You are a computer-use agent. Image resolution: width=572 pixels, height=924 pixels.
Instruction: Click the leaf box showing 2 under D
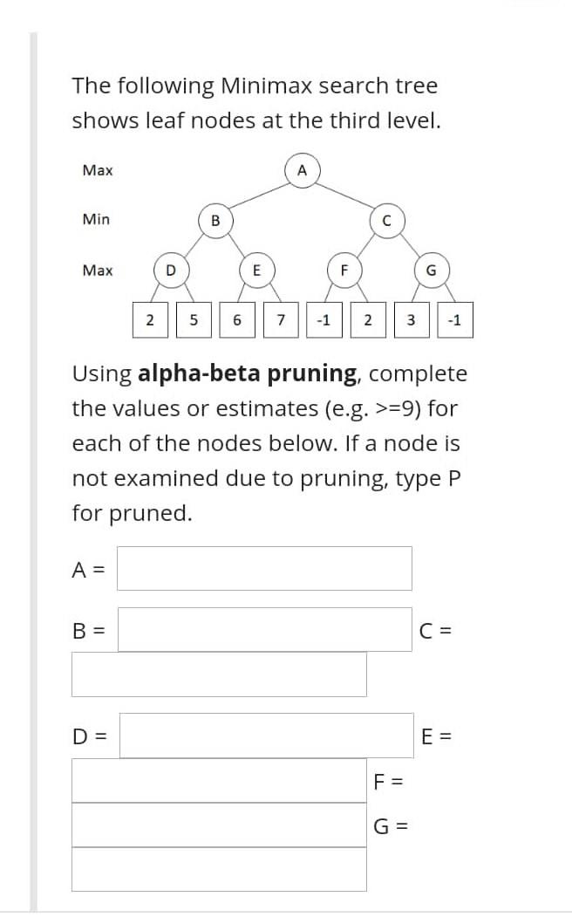tap(149, 319)
